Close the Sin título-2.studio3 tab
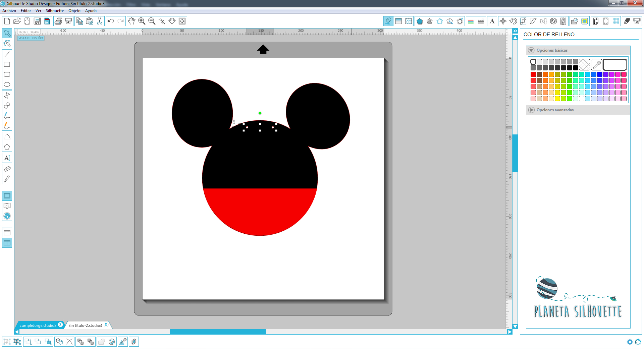Viewport: 644px width, 349px height. (x=106, y=325)
